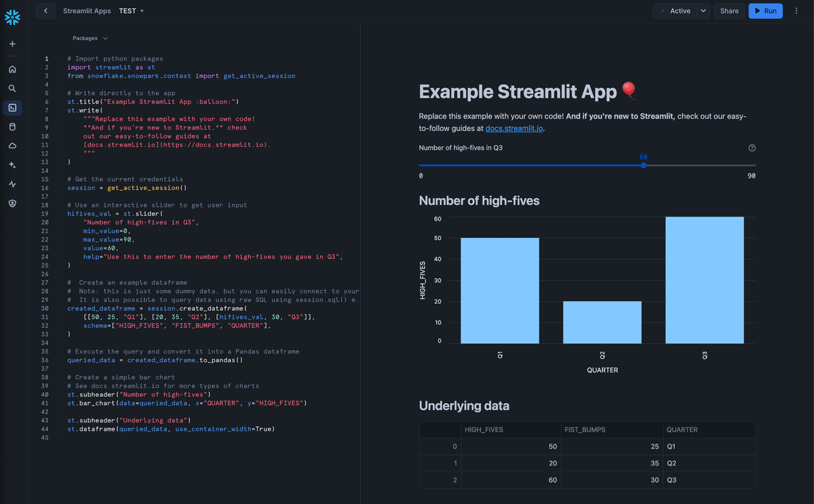814x504 pixels.
Task: Click the Snowflake logo icon
Action: click(12, 17)
